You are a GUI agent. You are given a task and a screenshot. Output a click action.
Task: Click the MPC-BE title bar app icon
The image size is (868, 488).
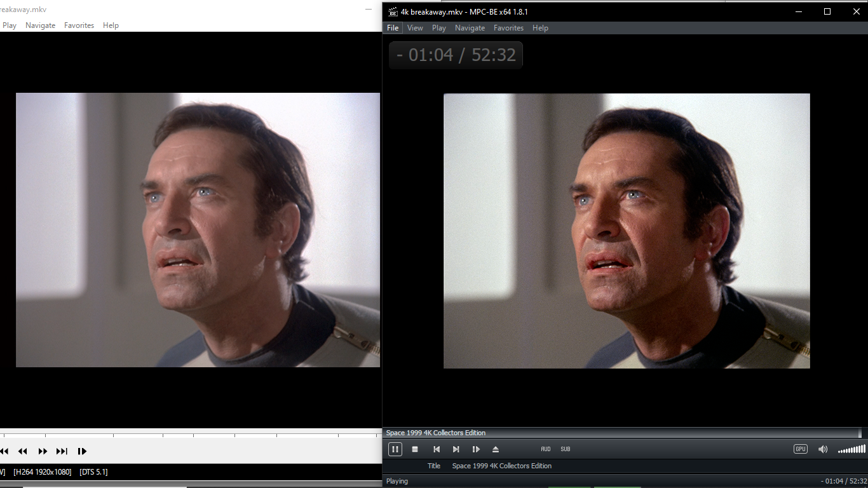[393, 11]
